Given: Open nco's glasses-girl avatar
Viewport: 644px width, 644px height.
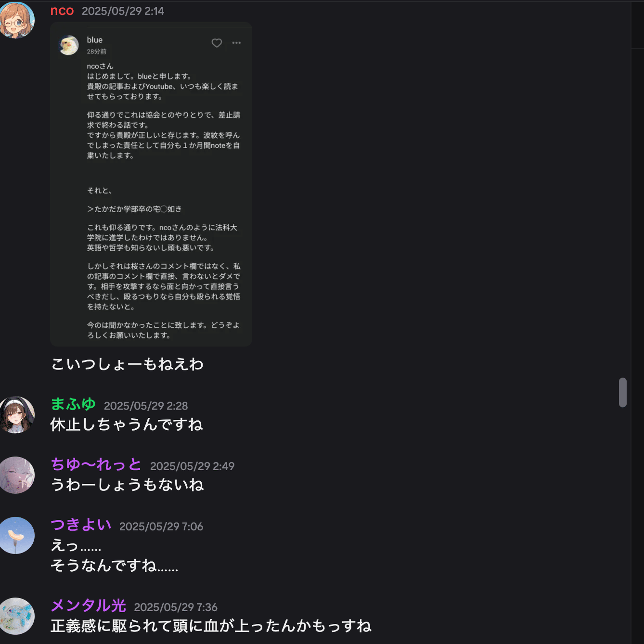Looking at the screenshot, I should coord(17,20).
